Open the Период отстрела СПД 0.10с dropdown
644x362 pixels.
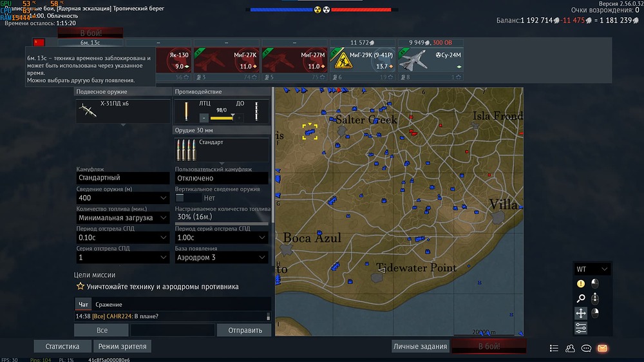coord(123,238)
